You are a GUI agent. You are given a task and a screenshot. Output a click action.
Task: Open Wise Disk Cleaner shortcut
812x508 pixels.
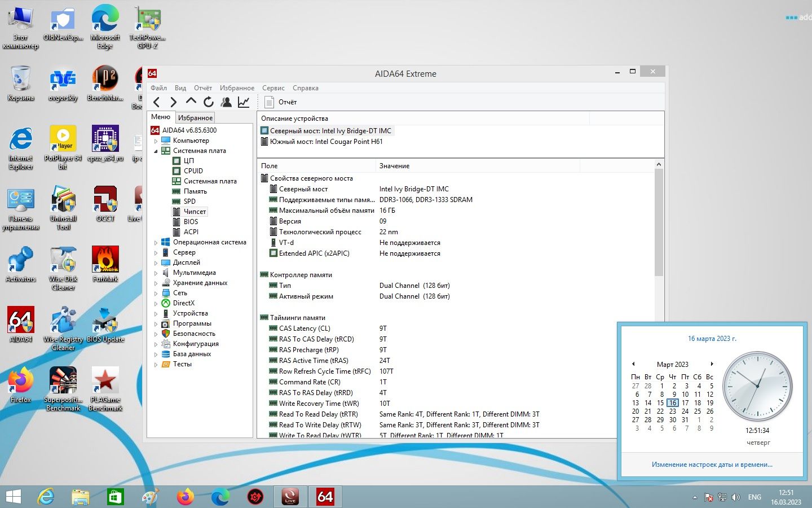click(63, 269)
